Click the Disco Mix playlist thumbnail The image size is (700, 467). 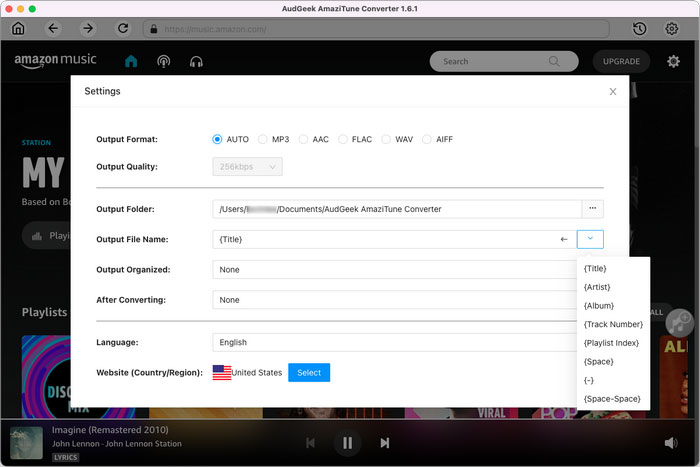(46, 376)
